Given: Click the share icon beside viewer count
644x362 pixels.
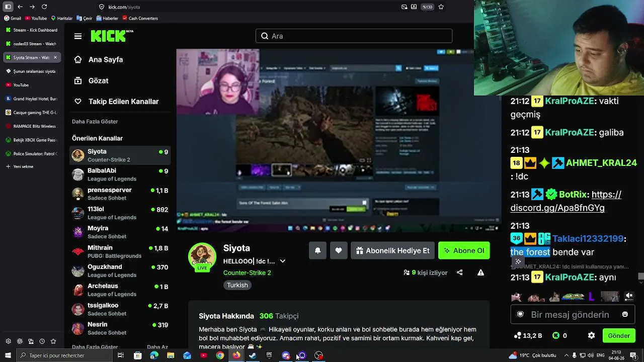Looking at the screenshot, I should point(459,273).
